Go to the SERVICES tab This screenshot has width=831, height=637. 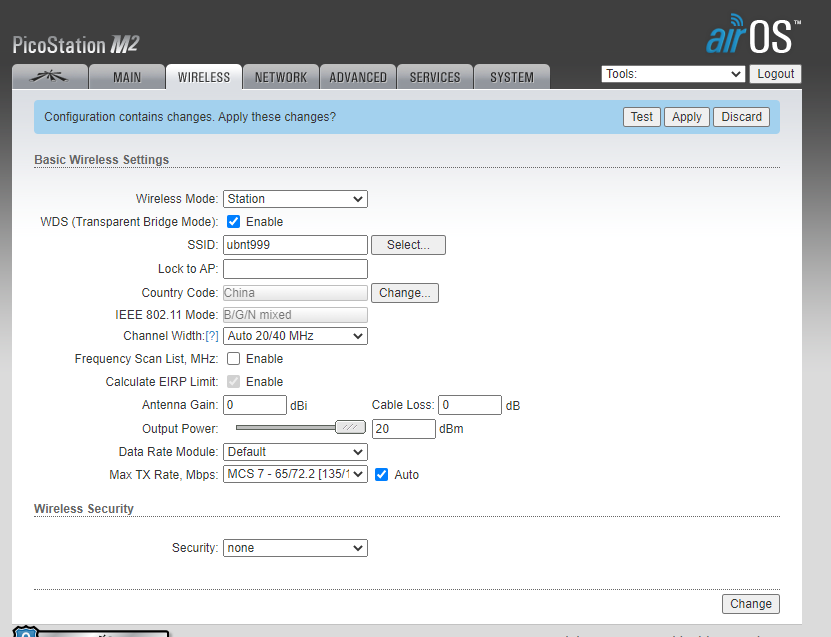(435, 77)
